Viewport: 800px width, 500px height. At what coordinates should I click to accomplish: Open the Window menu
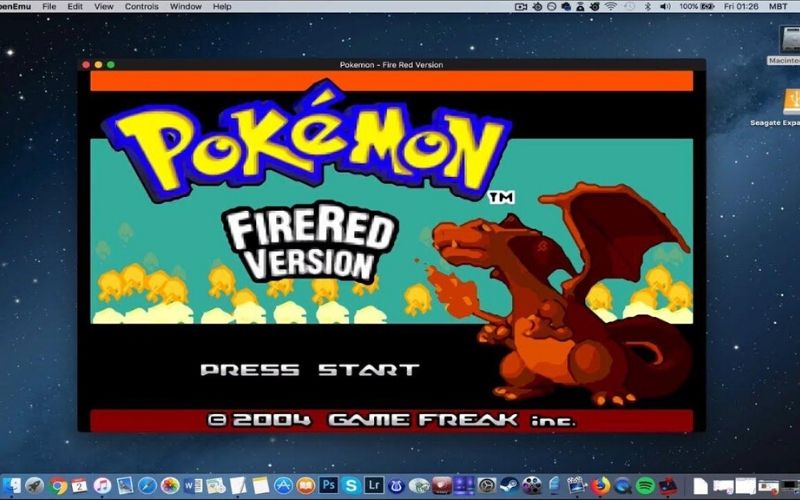[186, 7]
